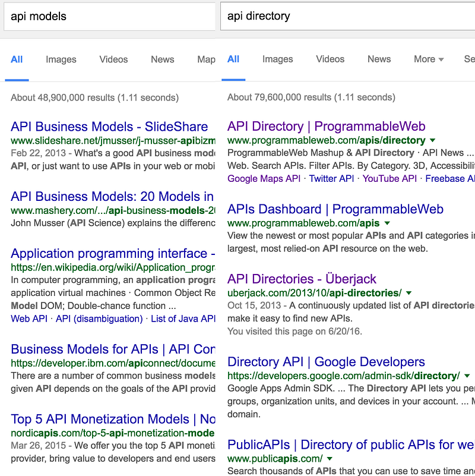This screenshot has width=475, height=476.
Task: Click arrow next to developers.google.com directory URL
Action: click(x=467, y=376)
